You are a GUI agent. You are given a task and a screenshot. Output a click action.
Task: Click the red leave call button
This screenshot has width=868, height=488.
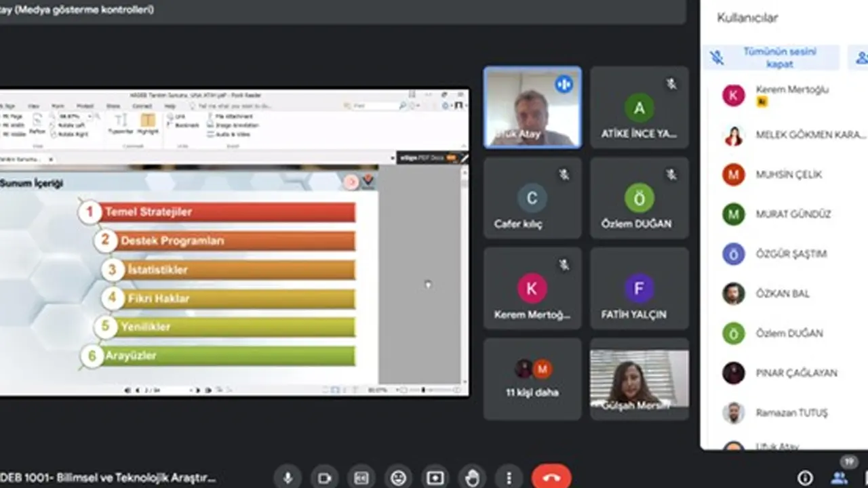coord(551,478)
